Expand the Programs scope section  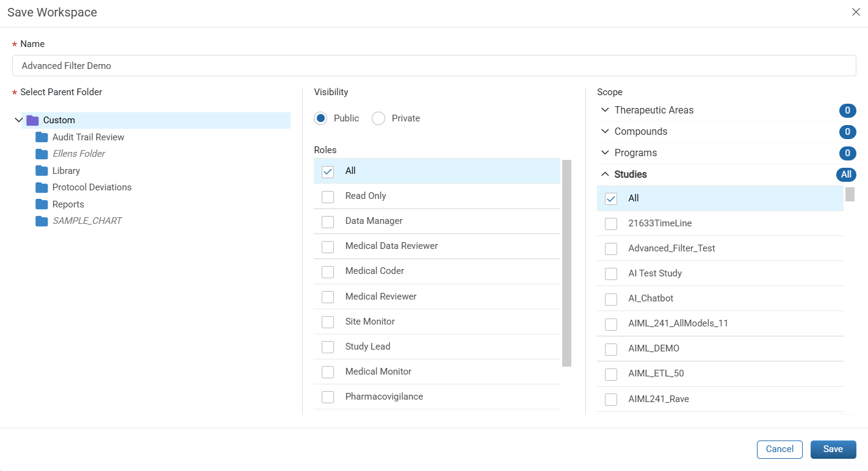(605, 153)
